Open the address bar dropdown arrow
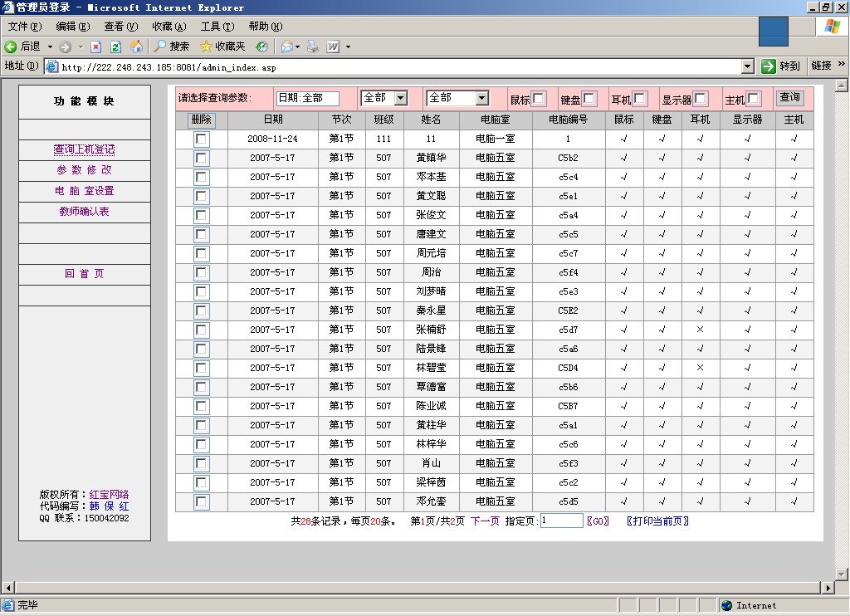Image resolution: width=850 pixels, height=616 pixels. [747, 66]
